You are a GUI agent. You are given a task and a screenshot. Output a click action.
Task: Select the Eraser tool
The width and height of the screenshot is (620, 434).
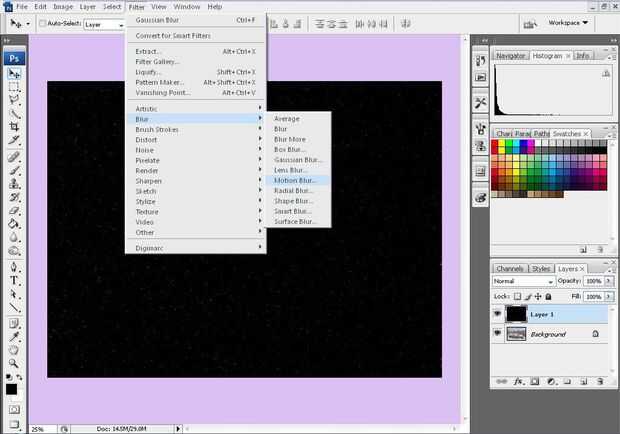tap(14, 210)
